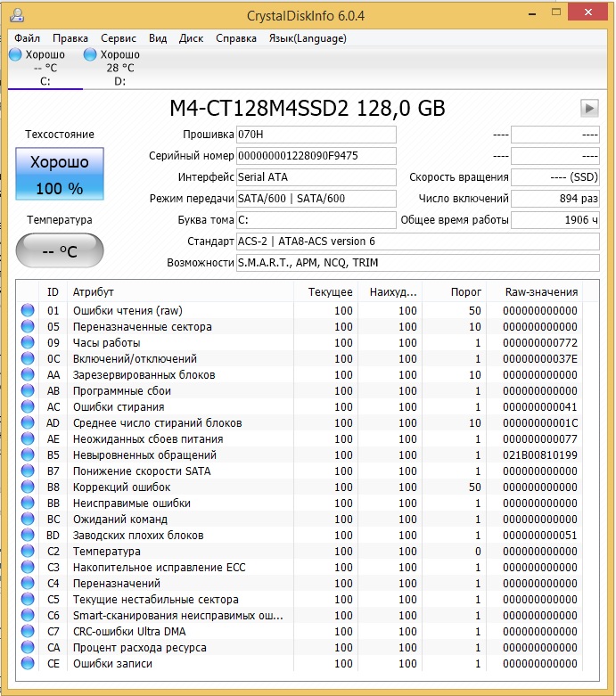Screen dimensions: 616x696
Task: Open the Язык(Language) menu
Action: [x=308, y=38]
